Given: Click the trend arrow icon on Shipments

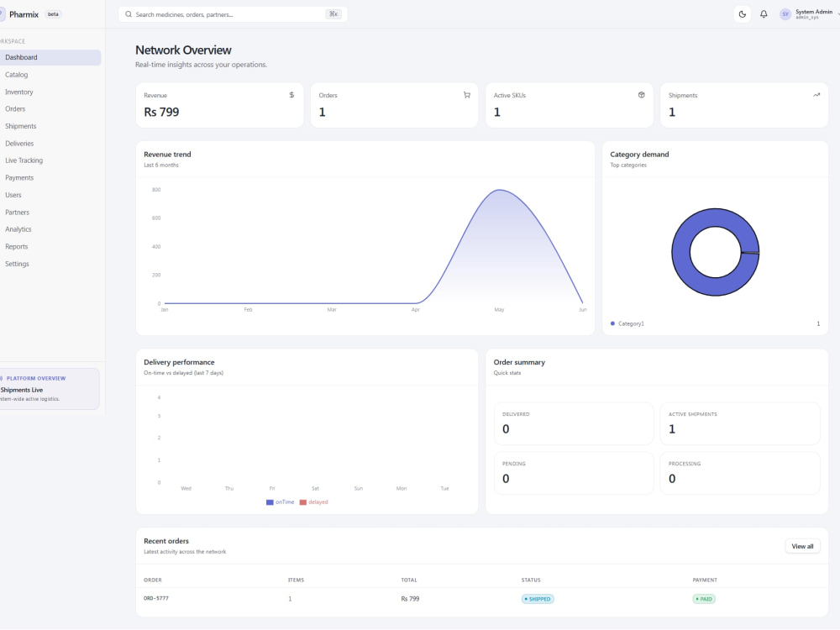Looking at the screenshot, I should tap(816, 95).
